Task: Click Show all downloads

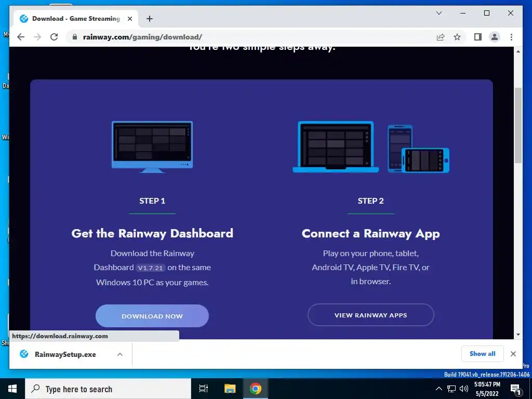Action: point(482,353)
